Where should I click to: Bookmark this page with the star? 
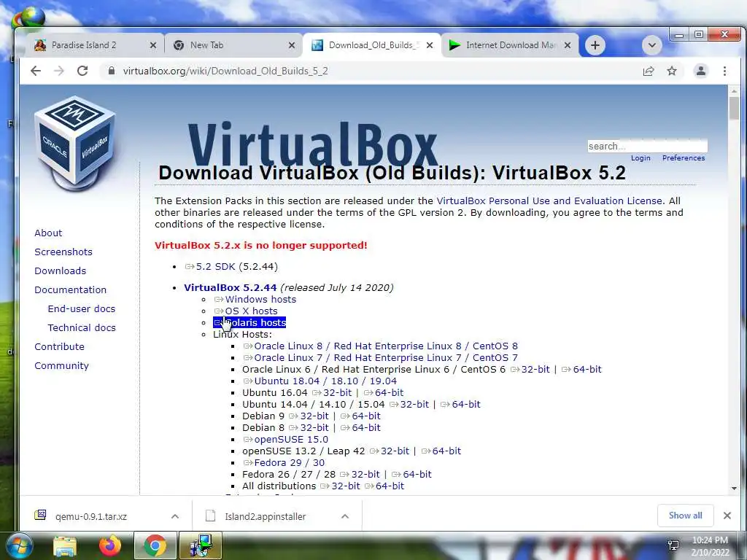(x=672, y=71)
